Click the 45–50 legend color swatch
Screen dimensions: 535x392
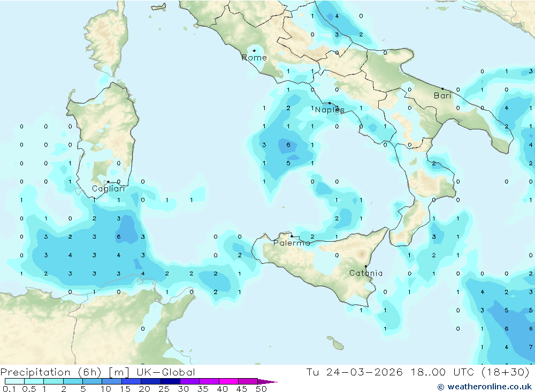(x=248, y=381)
